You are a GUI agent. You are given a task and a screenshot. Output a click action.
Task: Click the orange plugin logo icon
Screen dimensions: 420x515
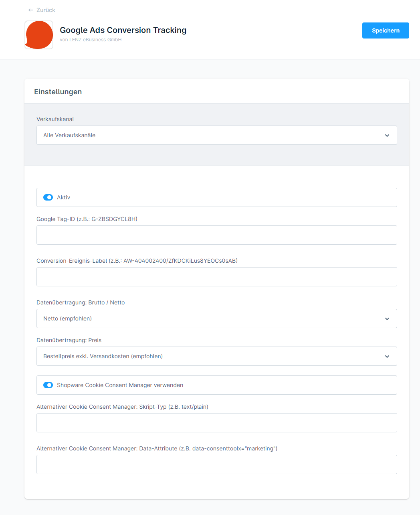(39, 35)
